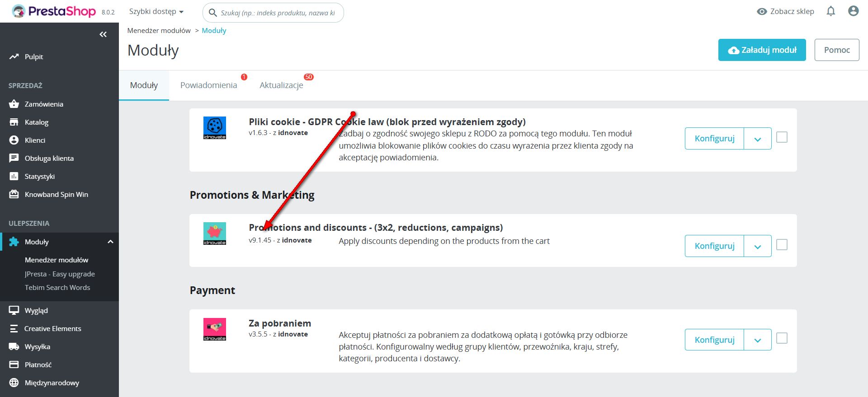The image size is (868, 397).
Task: Click the Promotions and discounts piggy icon
Action: [x=214, y=234]
